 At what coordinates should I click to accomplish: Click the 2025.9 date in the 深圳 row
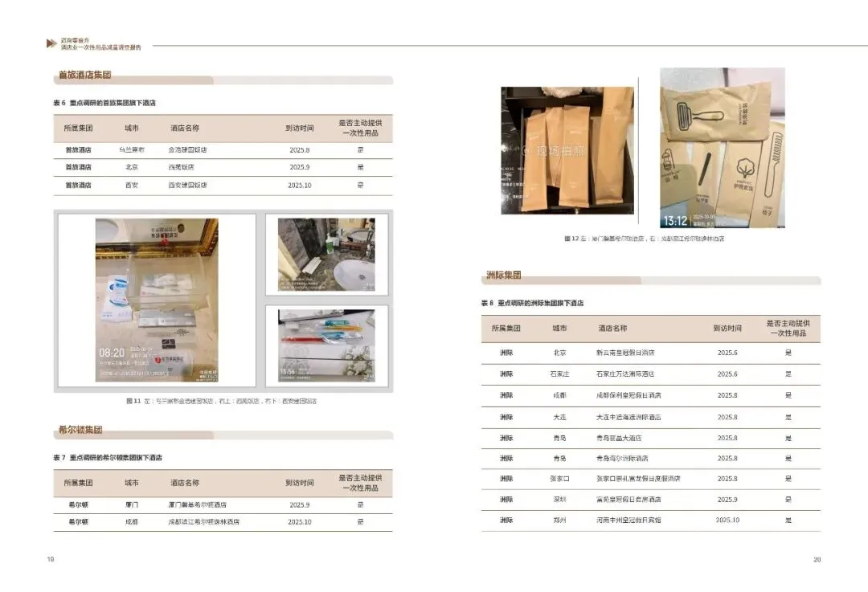pos(727,500)
